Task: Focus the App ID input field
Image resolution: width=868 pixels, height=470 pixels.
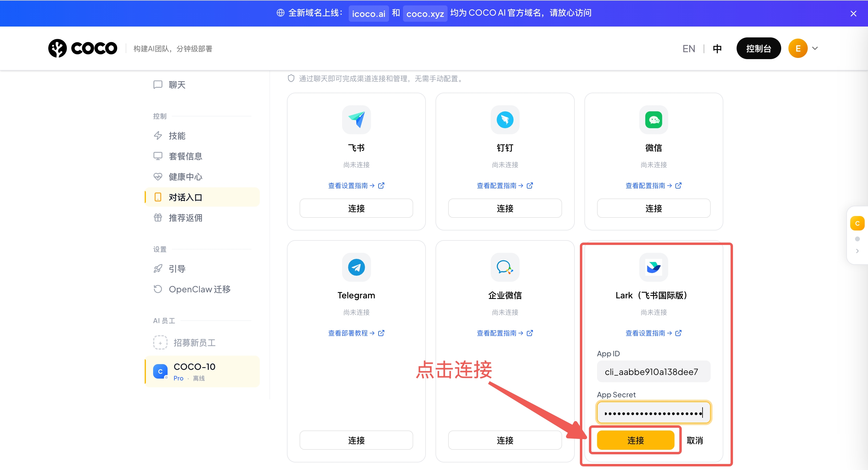Action: click(653, 372)
